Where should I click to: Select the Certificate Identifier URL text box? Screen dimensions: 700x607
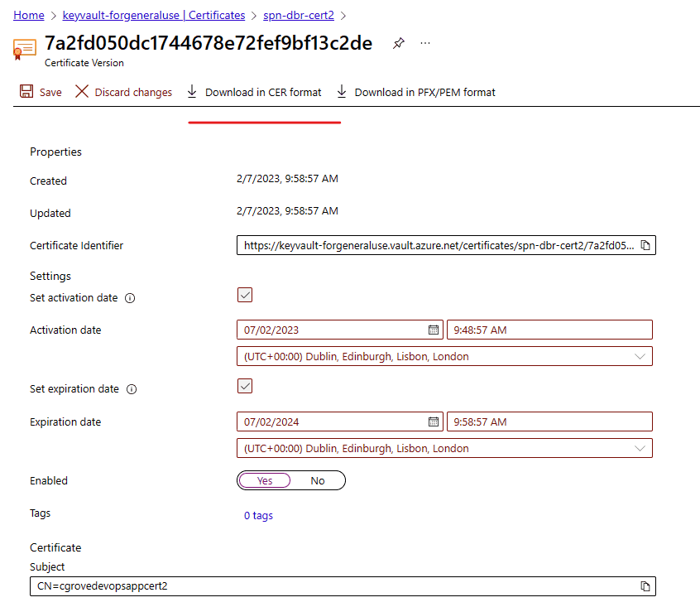click(x=446, y=245)
